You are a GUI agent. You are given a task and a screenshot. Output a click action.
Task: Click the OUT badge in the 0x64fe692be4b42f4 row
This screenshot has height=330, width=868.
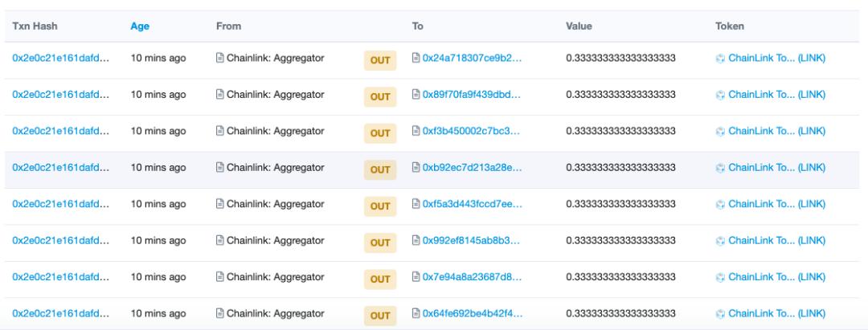tap(380, 316)
